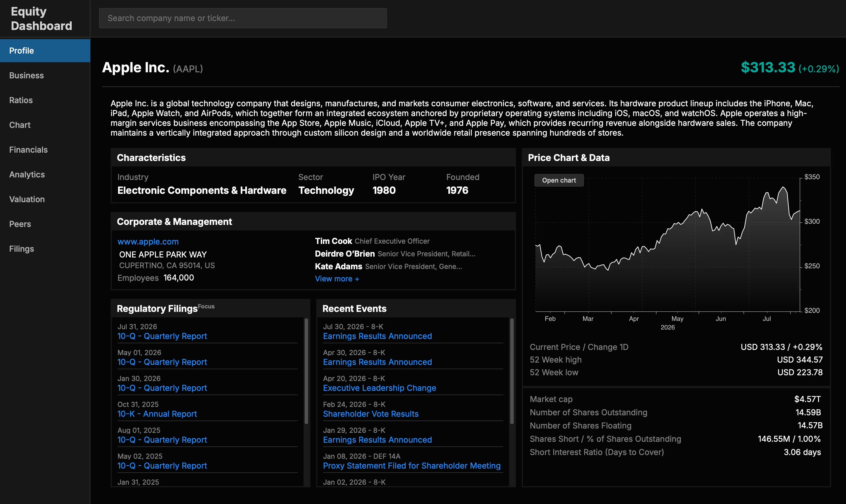Viewport: 846px width, 504px height.
Task: Click the IPO Year value 1980
Action: [384, 191]
